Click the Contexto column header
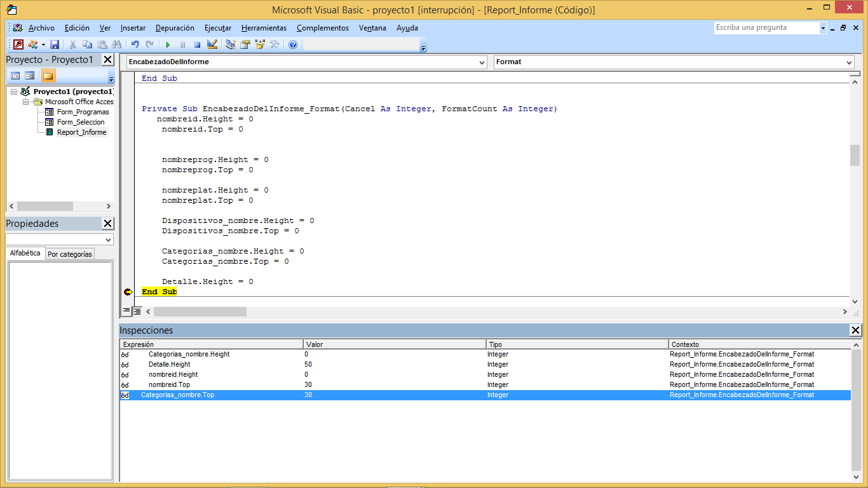This screenshot has height=488, width=868. [759, 344]
